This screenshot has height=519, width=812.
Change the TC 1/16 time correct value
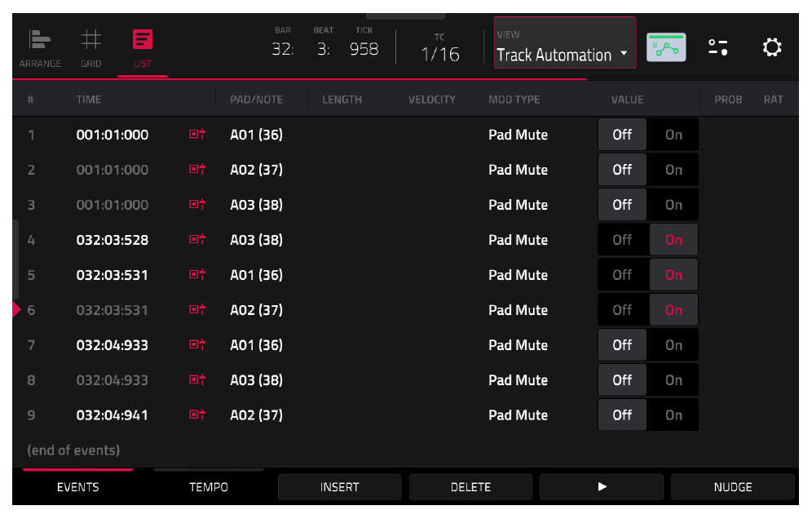440,48
